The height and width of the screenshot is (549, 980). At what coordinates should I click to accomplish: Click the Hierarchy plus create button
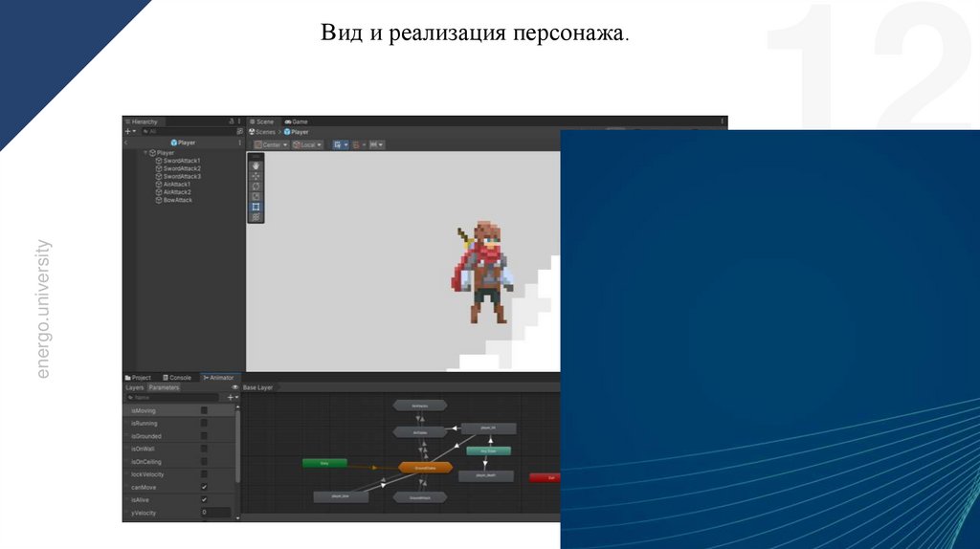coord(128,132)
